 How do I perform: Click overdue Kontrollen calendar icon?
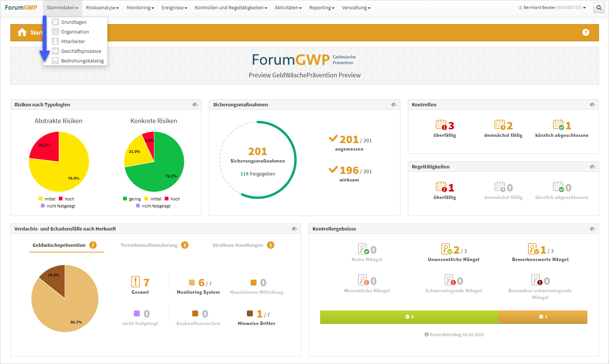pos(441,125)
